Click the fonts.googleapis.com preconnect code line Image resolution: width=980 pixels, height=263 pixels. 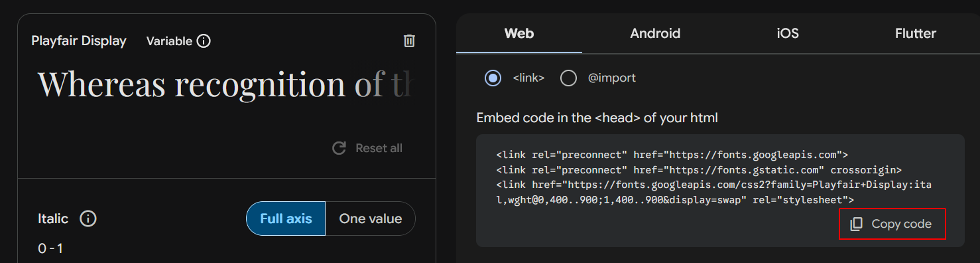coord(672,155)
